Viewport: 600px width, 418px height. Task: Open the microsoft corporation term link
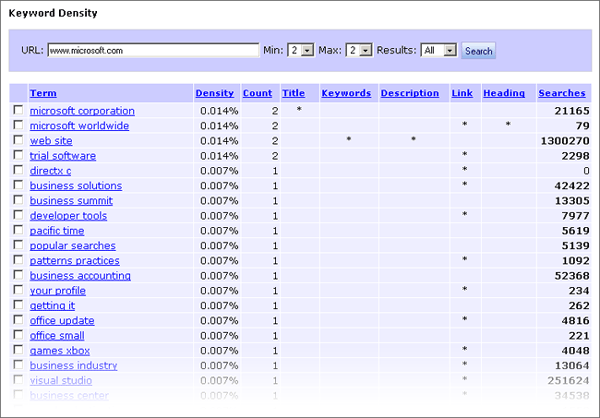tap(82, 111)
